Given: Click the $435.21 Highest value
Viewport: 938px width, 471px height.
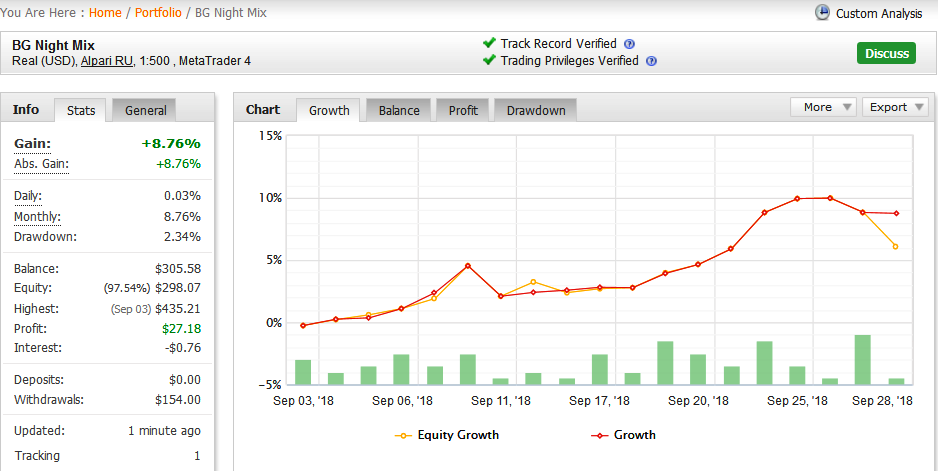Looking at the screenshot, I should tap(178, 309).
